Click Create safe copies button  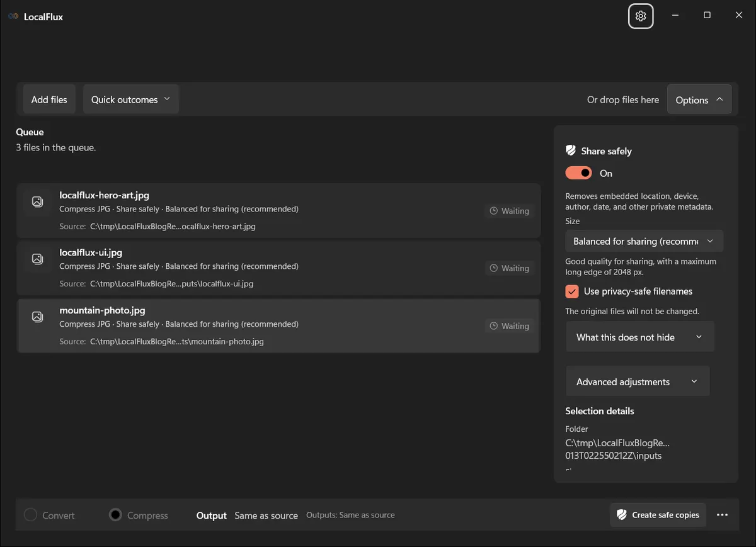pos(658,515)
